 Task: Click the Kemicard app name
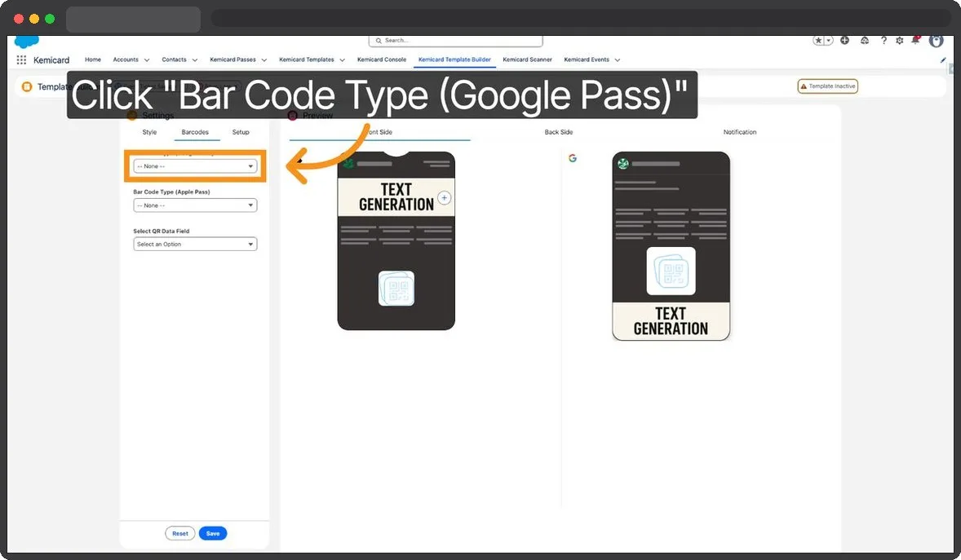[x=51, y=60]
